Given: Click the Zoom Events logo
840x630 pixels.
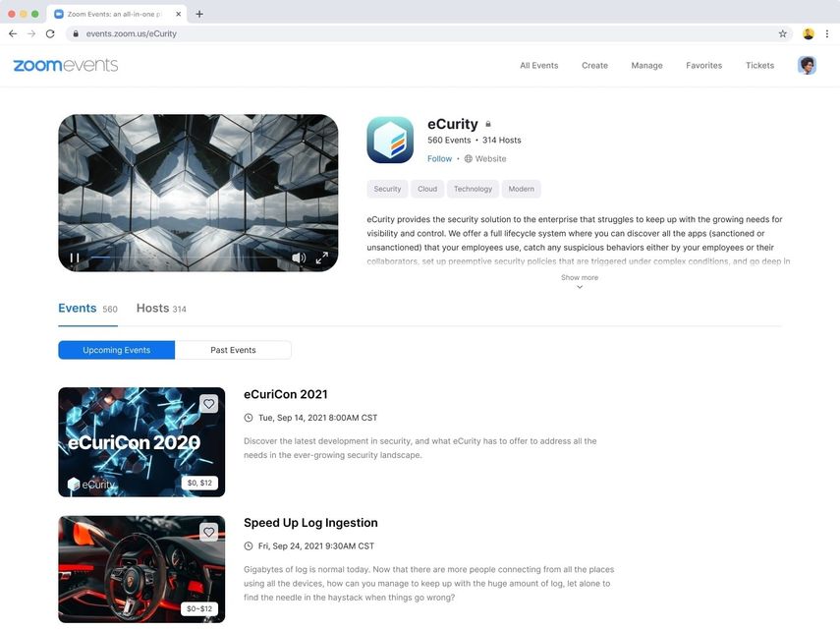Looking at the screenshot, I should [x=65, y=65].
